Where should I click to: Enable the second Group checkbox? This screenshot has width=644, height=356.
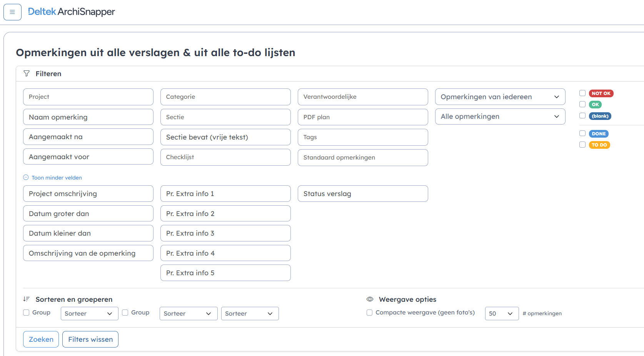pyautogui.click(x=125, y=313)
